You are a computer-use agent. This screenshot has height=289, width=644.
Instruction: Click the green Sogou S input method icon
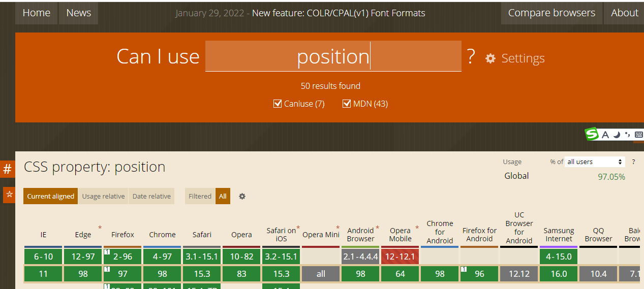(592, 134)
